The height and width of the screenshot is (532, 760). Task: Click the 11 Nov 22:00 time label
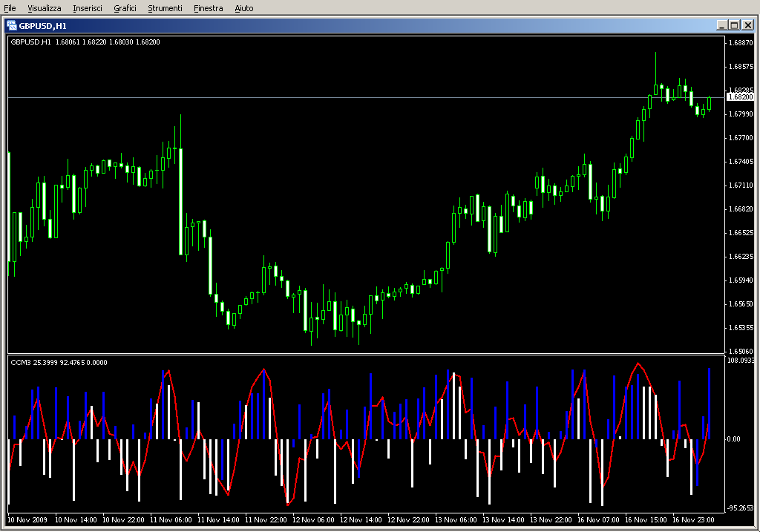[x=266, y=520]
